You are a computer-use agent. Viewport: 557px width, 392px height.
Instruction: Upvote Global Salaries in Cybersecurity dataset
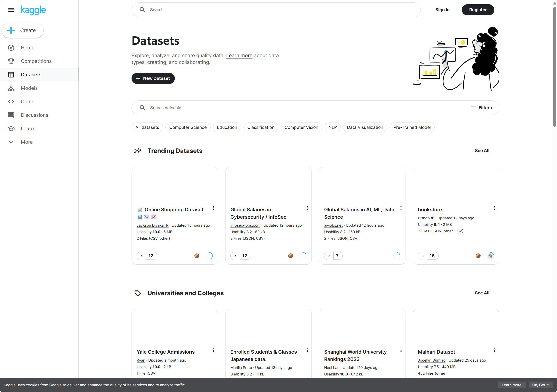point(235,256)
